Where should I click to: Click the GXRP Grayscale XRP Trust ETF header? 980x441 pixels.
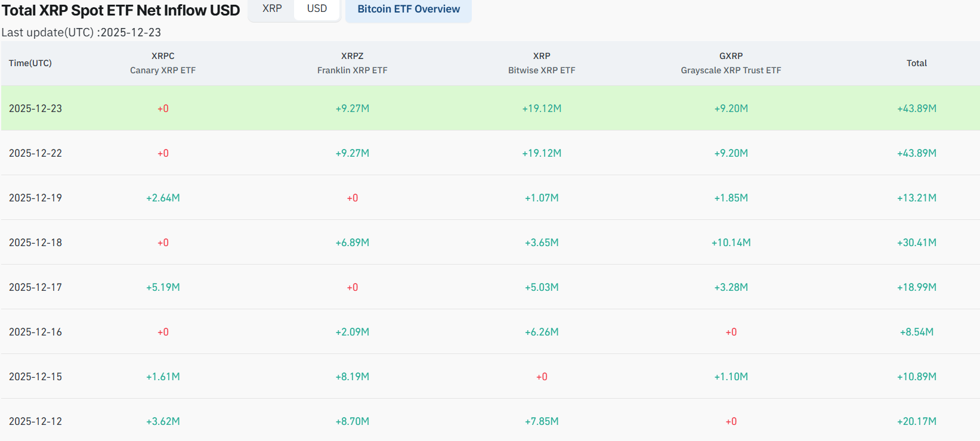pos(731,63)
